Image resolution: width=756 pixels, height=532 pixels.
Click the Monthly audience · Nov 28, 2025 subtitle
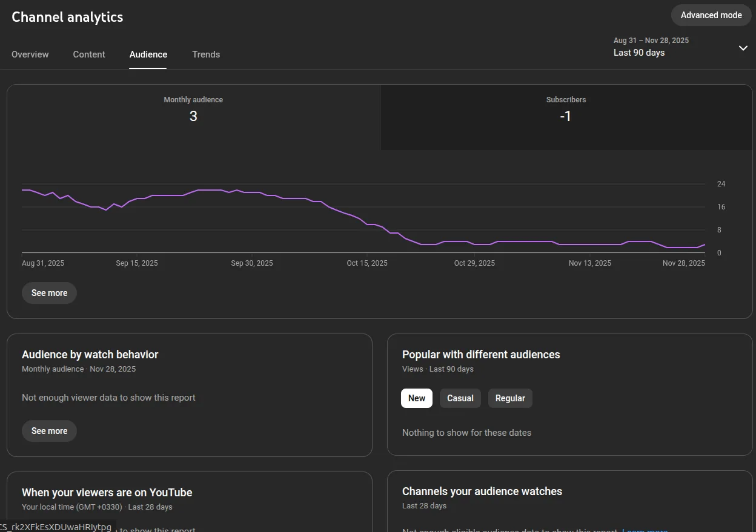tap(79, 369)
